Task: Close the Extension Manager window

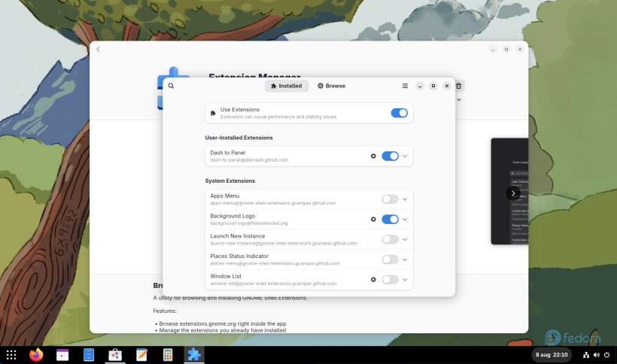Action: 447,86
